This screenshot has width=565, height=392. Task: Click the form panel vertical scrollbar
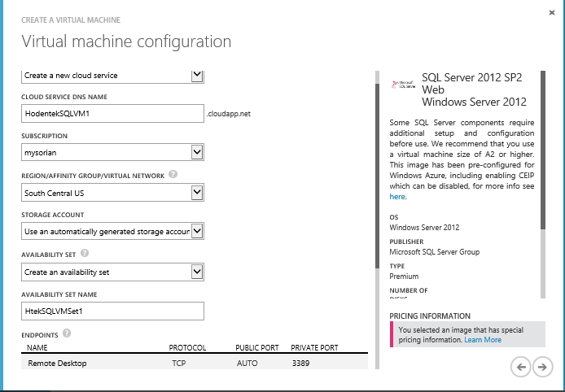coord(377,220)
